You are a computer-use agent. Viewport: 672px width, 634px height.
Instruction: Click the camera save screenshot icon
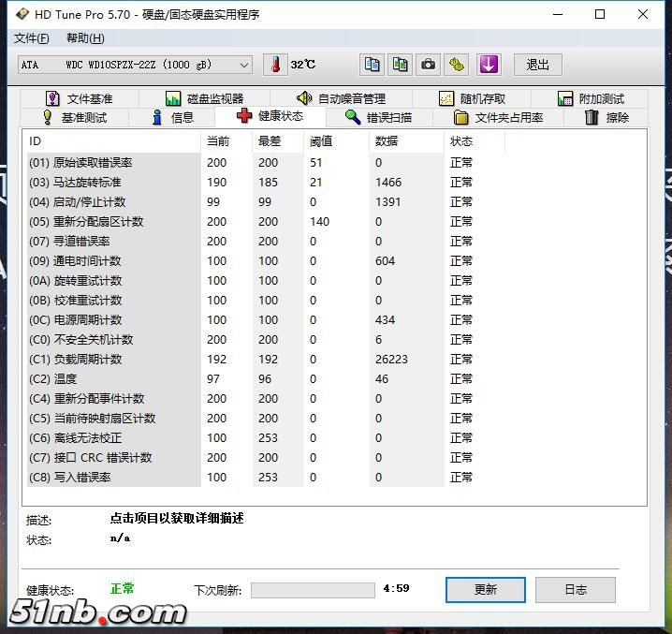(428, 65)
